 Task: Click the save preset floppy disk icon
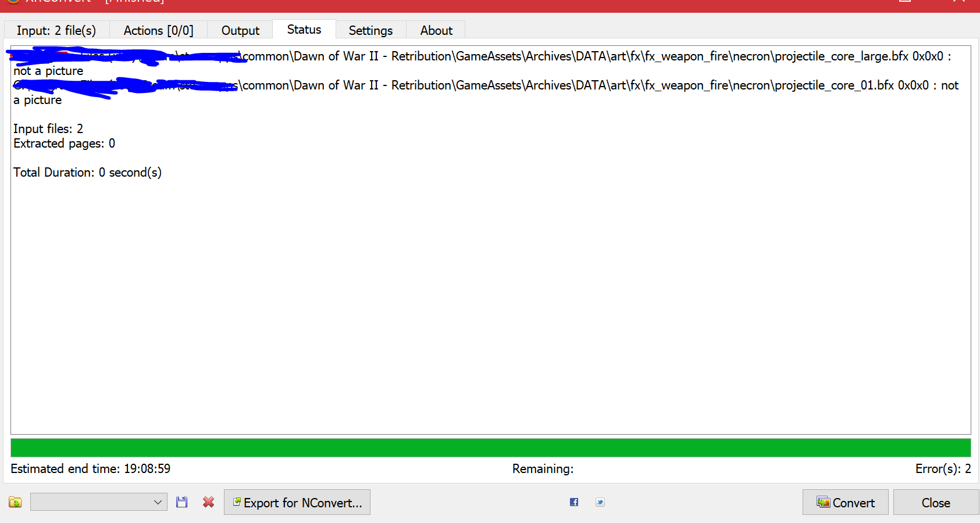coord(182,502)
